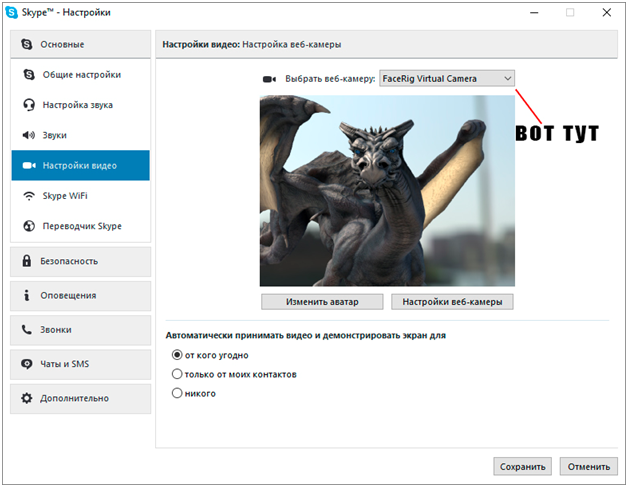This screenshot has height=487, width=628.
Task: Open the FaceRig Virtual Camera webcam dropdown
Action: pyautogui.click(x=447, y=78)
